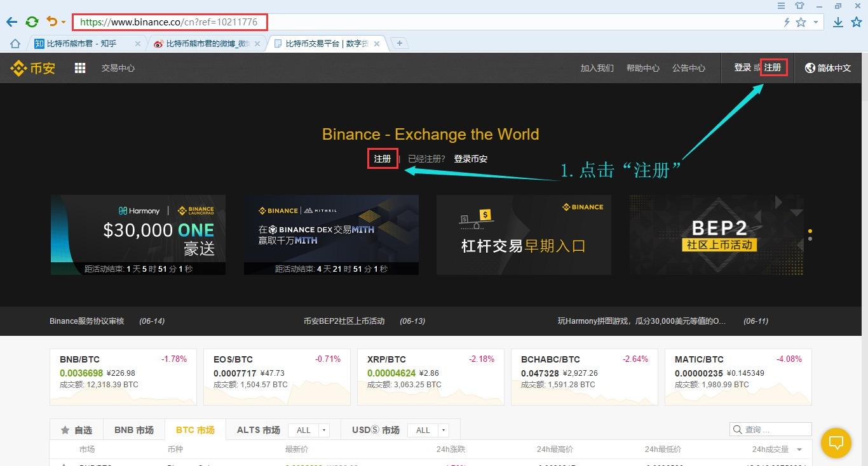The height and width of the screenshot is (466, 868).
Task: Switch to the BNB 市场 tab
Action: [134, 430]
